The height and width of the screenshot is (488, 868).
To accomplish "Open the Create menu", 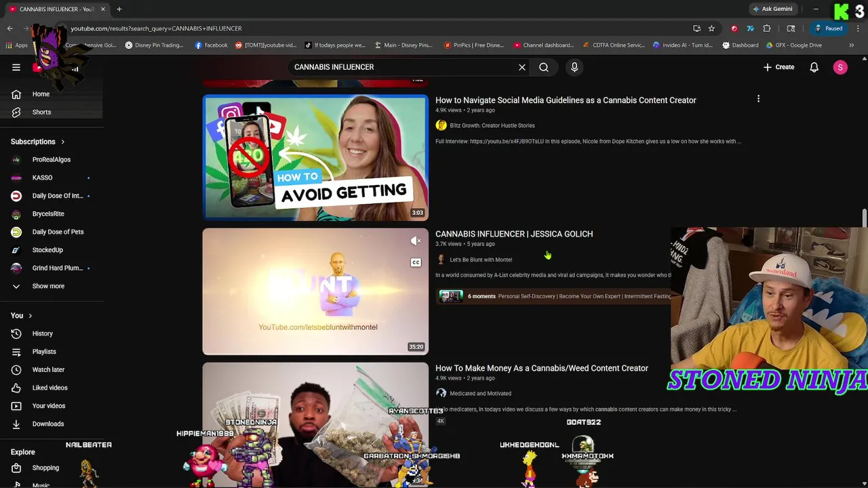I will tap(778, 67).
